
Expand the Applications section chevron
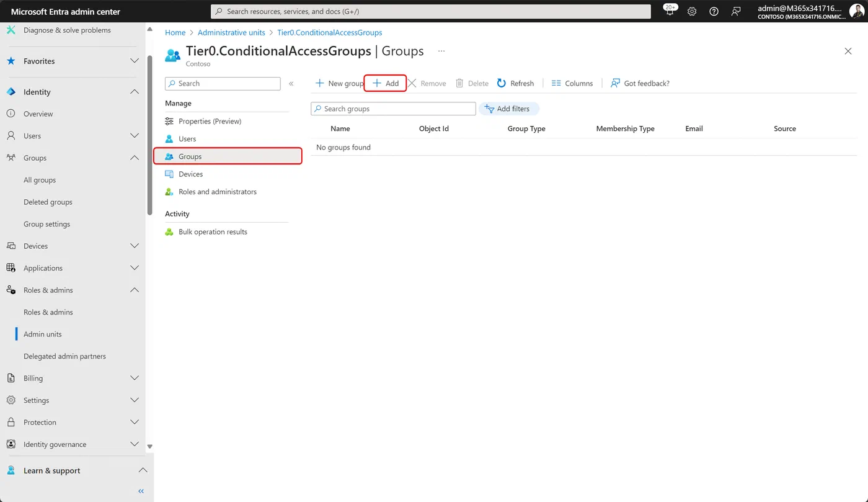click(135, 268)
